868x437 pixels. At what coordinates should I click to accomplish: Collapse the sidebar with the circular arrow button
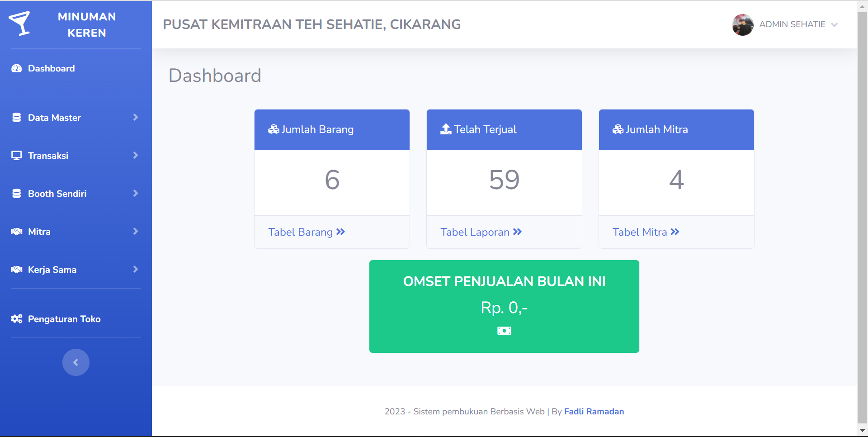click(75, 362)
